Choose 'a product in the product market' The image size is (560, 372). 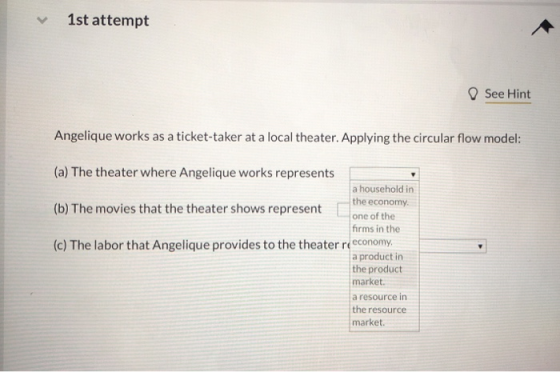tap(384, 269)
